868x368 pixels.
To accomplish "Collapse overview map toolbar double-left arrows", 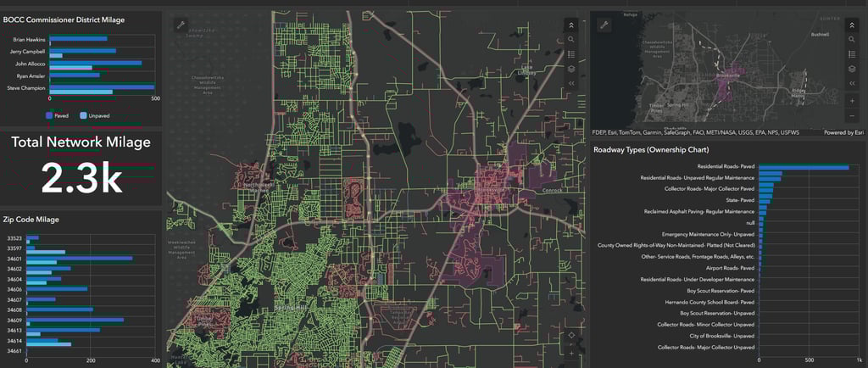I will tap(852, 83).
